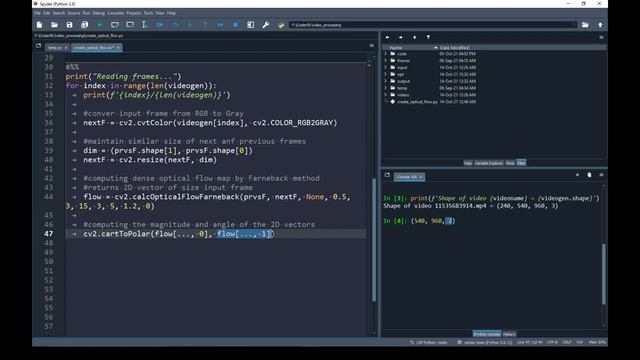This screenshot has height=360, width=640.
Task: Open the Files pane options menu
Action: 601,37
